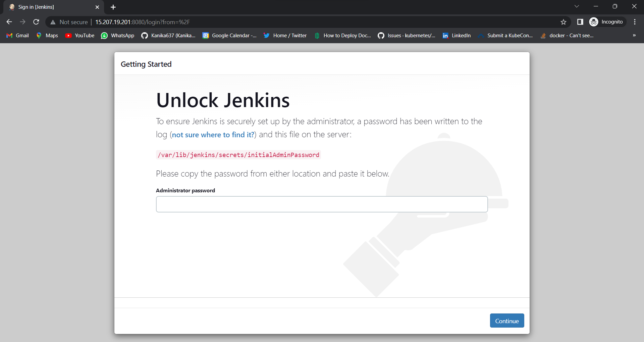The height and width of the screenshot is (342, 644).
Task: Open a new browser tab
Action: coord(113,7)
